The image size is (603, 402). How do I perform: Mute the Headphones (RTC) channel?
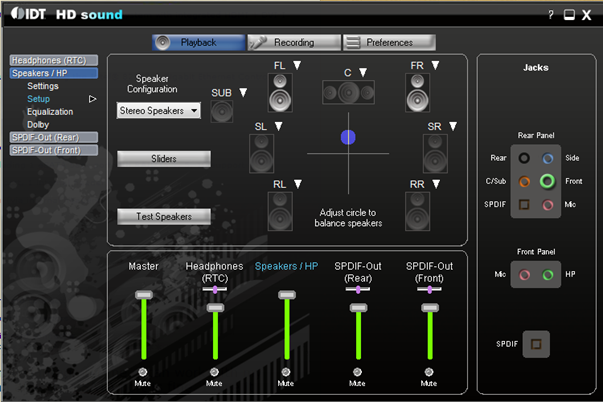coord(214,372)
